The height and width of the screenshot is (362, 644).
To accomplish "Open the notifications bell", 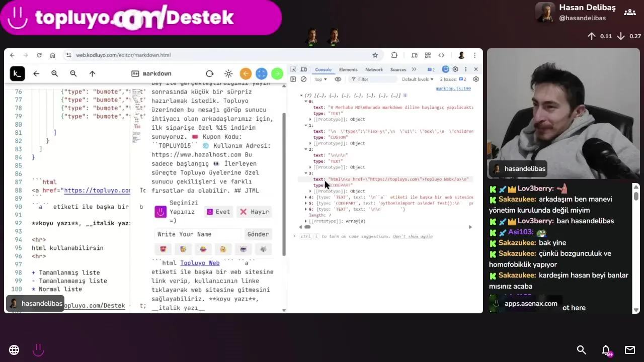I will [x=606, y=350].
